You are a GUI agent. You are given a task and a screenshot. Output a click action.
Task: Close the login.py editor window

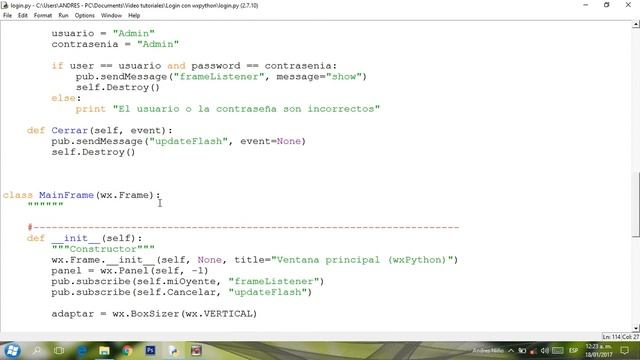coord(628,5)
